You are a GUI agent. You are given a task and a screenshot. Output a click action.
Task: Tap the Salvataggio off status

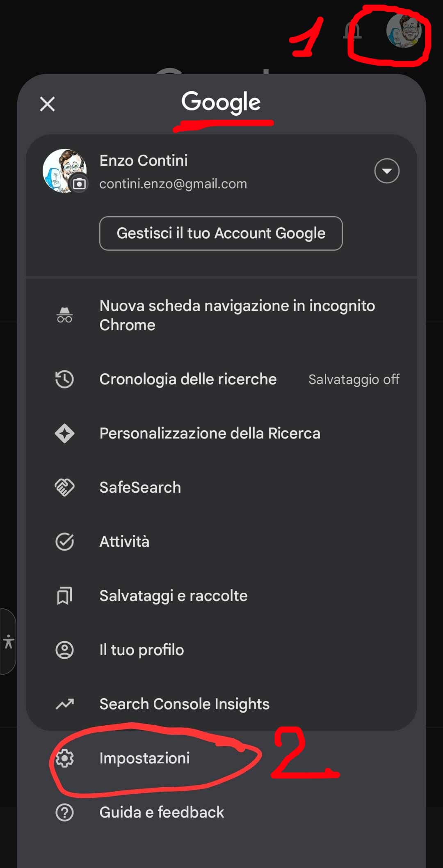click(x=354, y=379)
